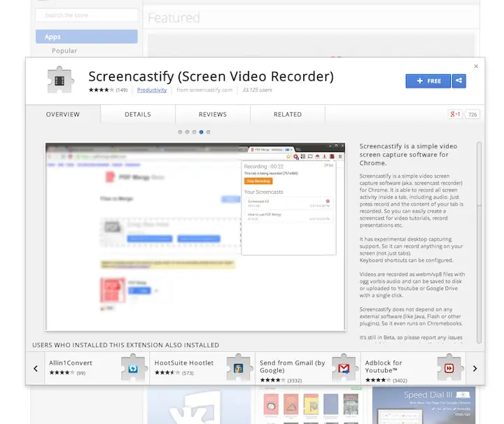Screen dimensions: 504x424
Task: Click the description panel scrollbar
Action: pos(479,243)
